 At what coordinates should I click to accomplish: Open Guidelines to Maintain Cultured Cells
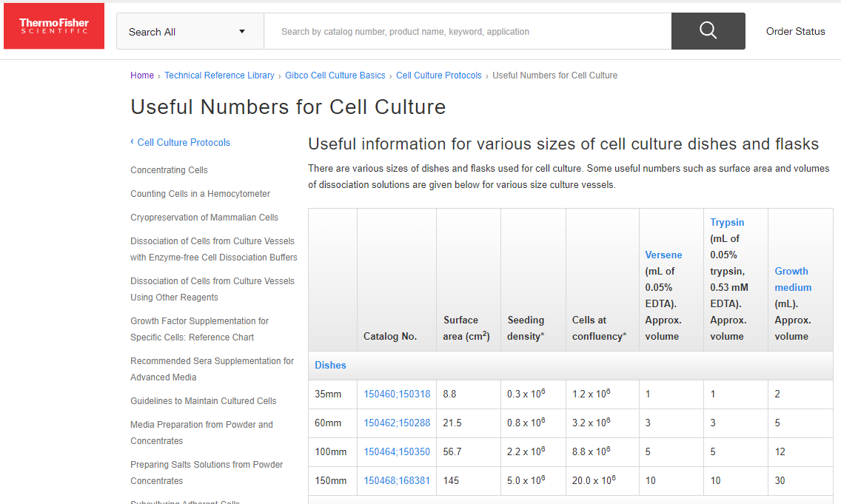point(203,401)
